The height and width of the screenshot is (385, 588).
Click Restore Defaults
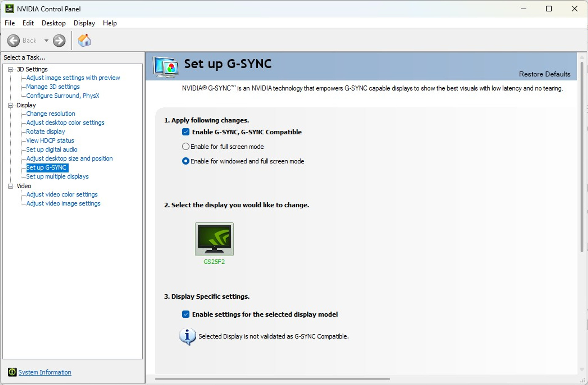[545, 74]
